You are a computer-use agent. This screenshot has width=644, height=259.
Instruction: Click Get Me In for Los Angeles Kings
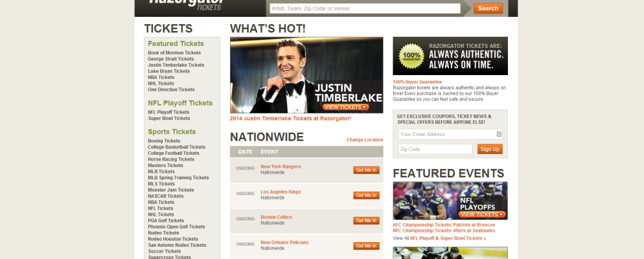[366, 196]
